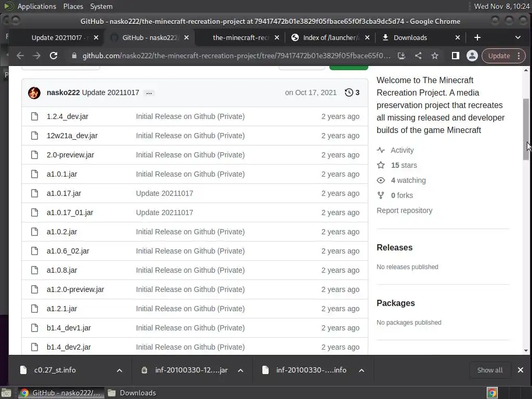Expand options for c0.27_st.info download
Image resolution: width=532 pixels, height=399 pixels.
[119, 370]
